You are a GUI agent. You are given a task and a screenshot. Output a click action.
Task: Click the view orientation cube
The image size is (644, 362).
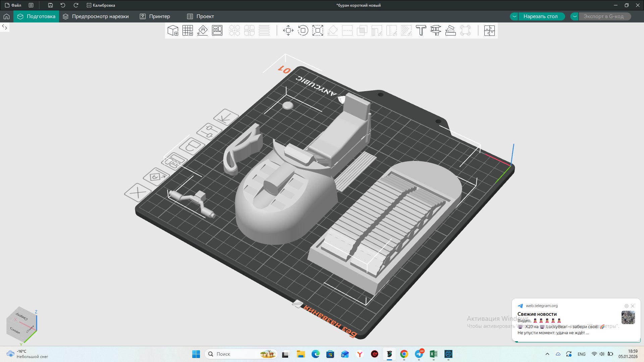click(21, 324)
